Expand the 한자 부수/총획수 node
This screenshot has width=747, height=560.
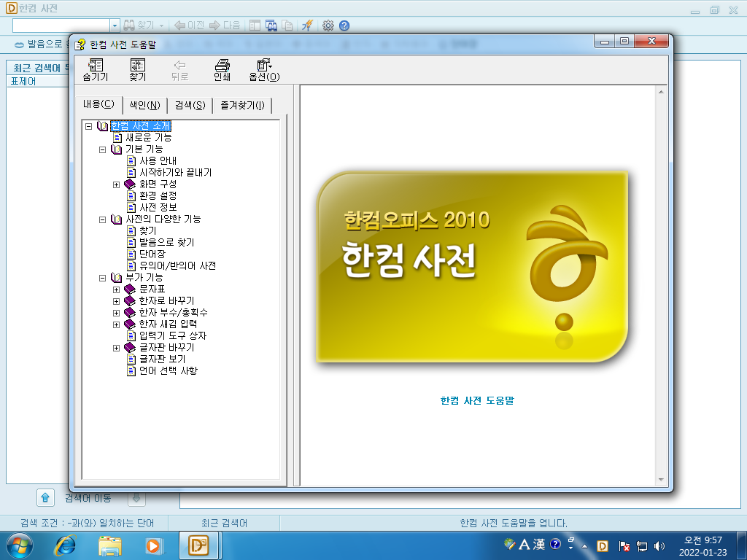tap(116, 313)
